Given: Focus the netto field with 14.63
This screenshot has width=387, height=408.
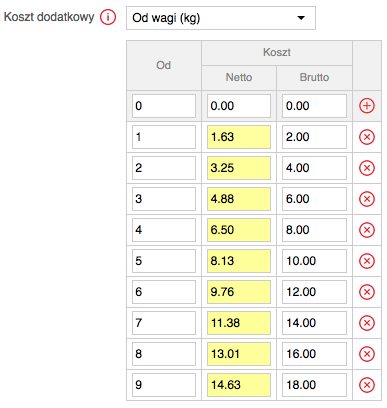Looking at the screenshot, I should (239, 385).
